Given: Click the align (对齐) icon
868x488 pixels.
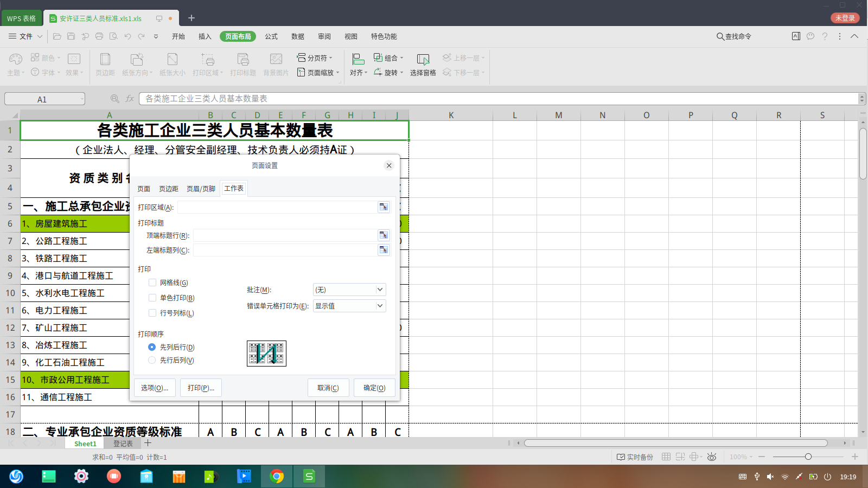Looking at the screenshot, I should [358, 59].
